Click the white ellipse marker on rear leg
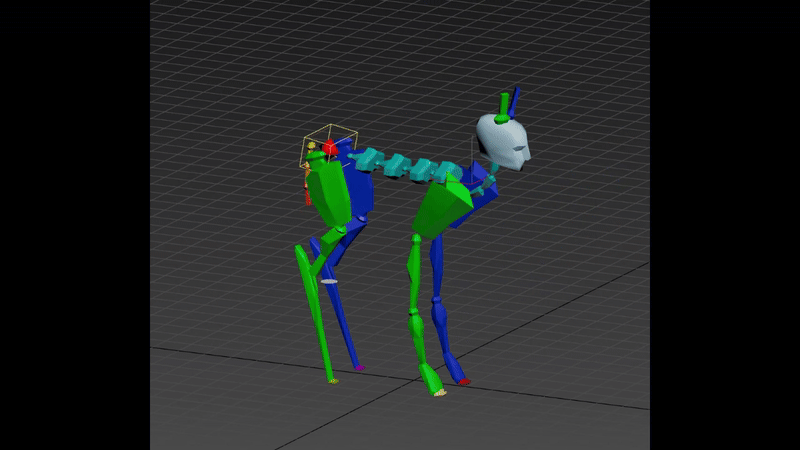Screen dimensions: 800x450 coord(329,282)
